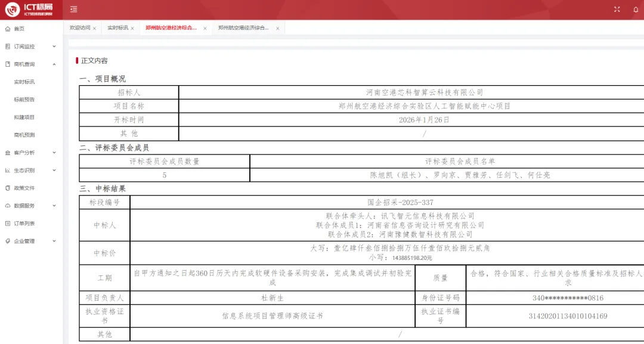644x344 pixels.
Task: Click the 中标价 label cell
Action: point(105,253)
